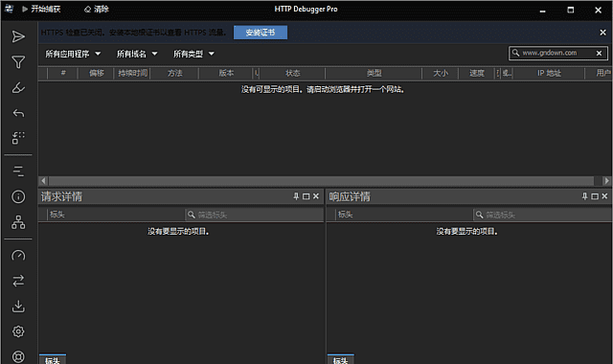Viewport: 613px width, 364px height.
Task: Open the 所有应用程序 dropdown
Action: coord(73,54)
